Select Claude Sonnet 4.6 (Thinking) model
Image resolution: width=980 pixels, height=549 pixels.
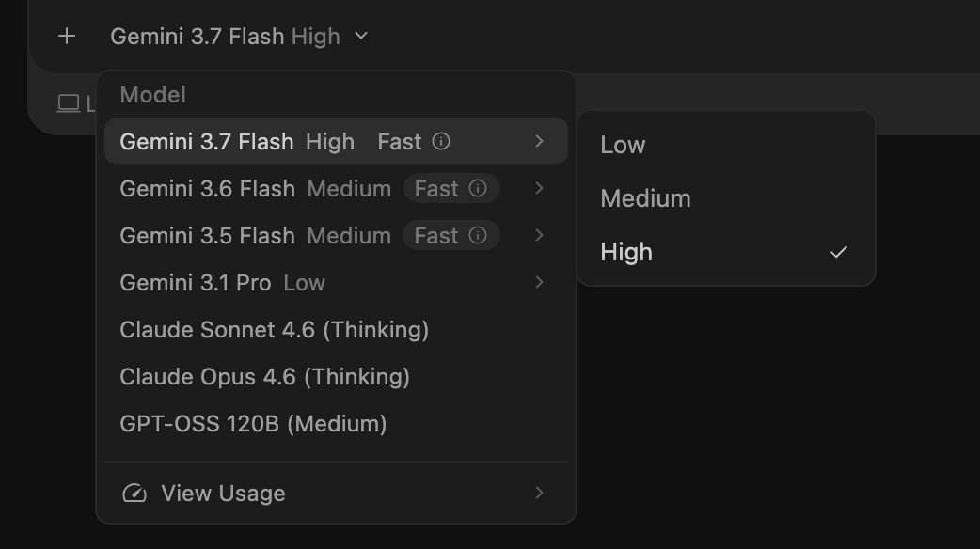pyautogui.click(x=337, y=329)
